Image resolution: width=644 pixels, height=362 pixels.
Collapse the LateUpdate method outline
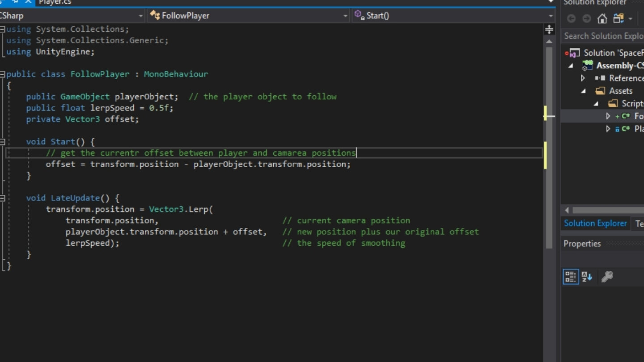[x=2, y=198]
